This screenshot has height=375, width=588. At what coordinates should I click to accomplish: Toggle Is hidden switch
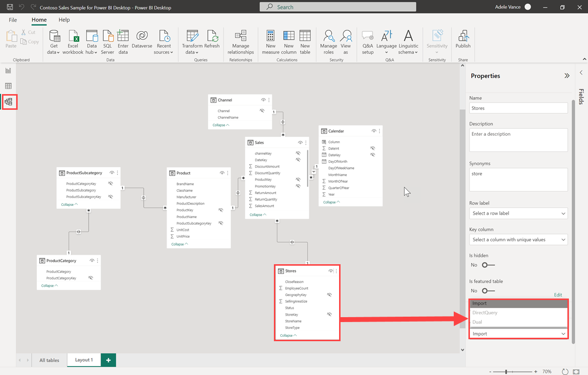(488, 265)
